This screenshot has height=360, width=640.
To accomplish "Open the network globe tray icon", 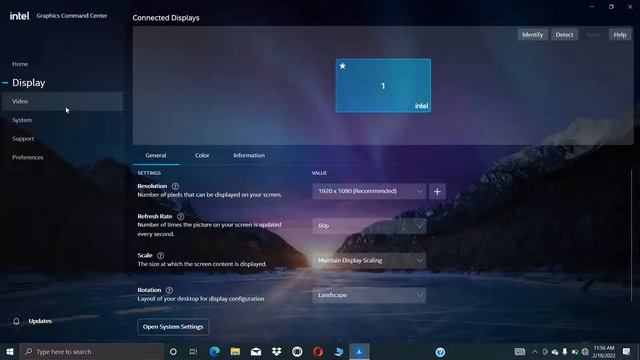I will (x=585, y=352).
